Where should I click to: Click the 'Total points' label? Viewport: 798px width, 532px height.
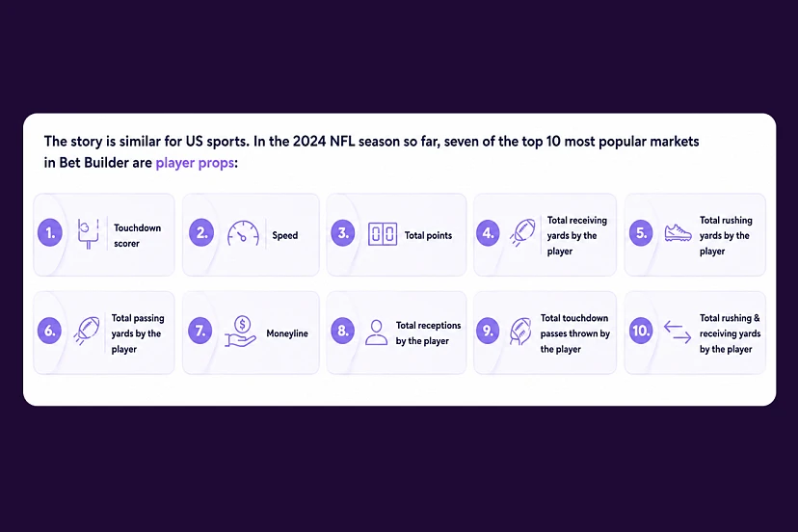tap(428, 235)
